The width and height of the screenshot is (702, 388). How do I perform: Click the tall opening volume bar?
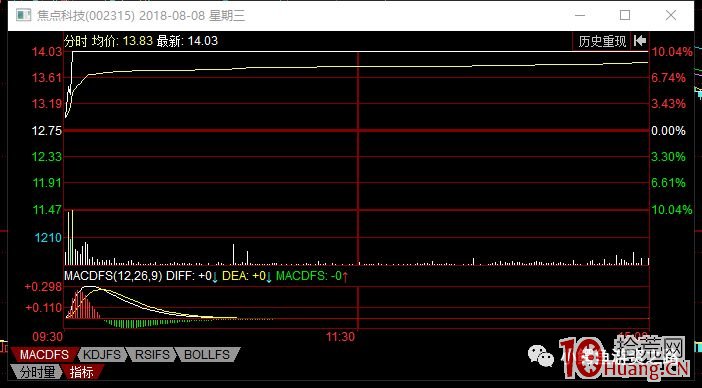coord(72,238)
